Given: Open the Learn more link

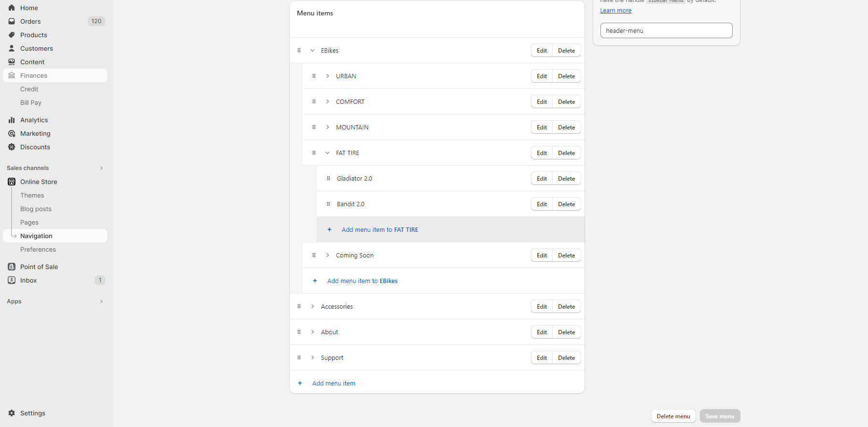Looking at the screenshot, I should point(615,11).
